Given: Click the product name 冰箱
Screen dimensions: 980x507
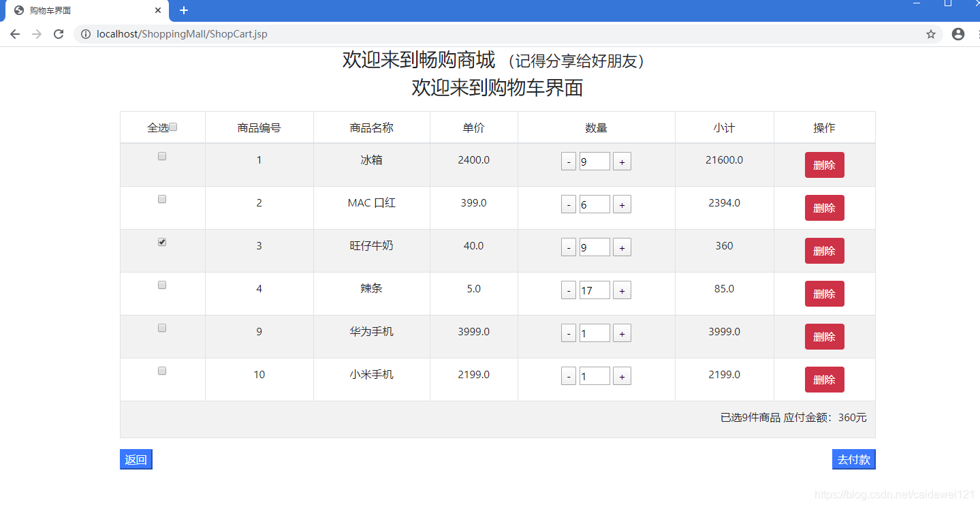Looking at the screenshot, I should (372, 160).
